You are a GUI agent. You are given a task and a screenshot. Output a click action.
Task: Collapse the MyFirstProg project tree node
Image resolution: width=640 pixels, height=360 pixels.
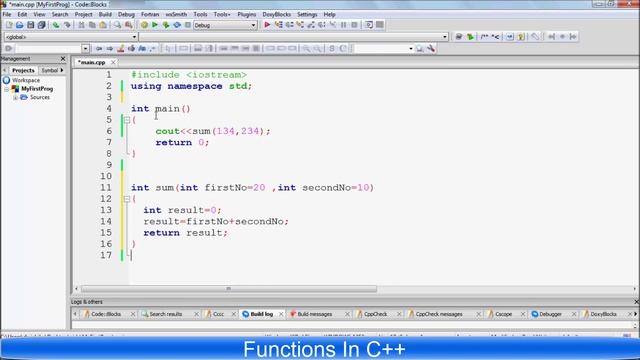click(7, 89)
